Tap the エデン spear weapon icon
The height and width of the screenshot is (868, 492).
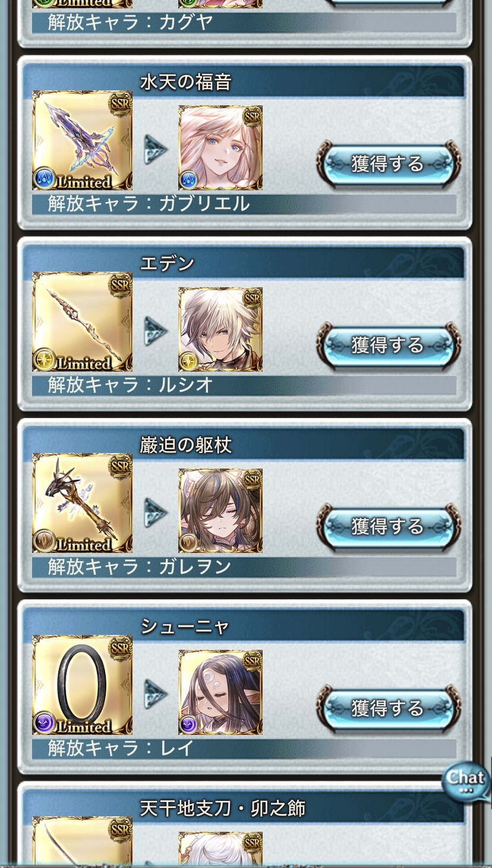coord(82,322)
